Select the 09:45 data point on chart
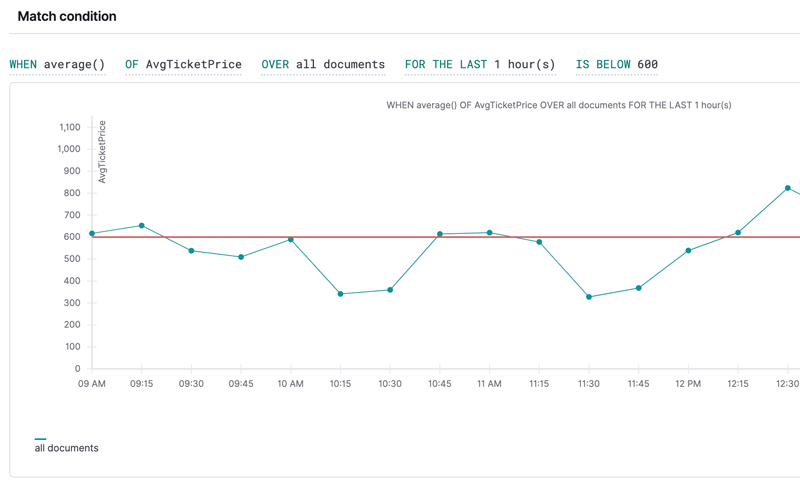The width and height of the screenshot is (800, 489). coord(241,257)
